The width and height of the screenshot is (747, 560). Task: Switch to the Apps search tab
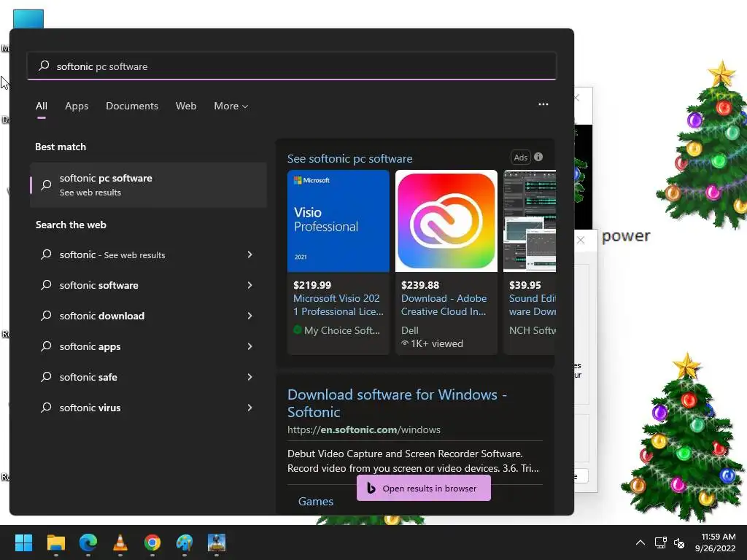77,106
